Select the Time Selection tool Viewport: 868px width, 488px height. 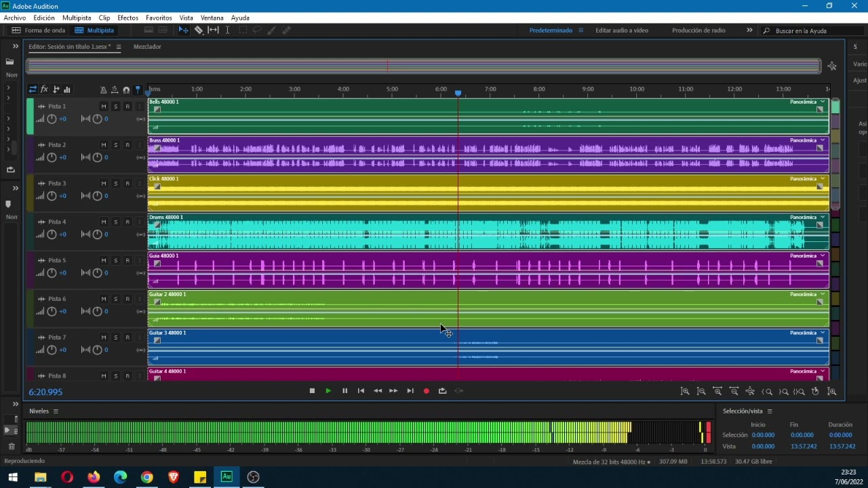coord(227,30)
